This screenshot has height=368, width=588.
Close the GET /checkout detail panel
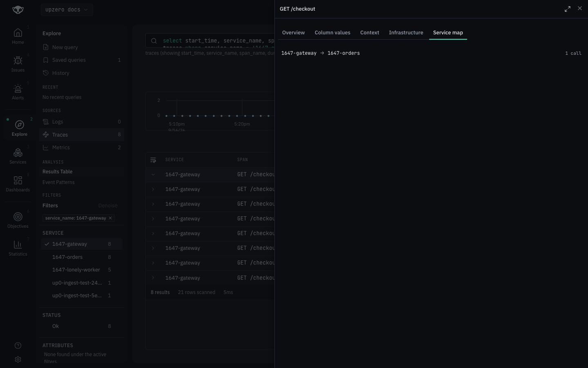pos(580,9)
